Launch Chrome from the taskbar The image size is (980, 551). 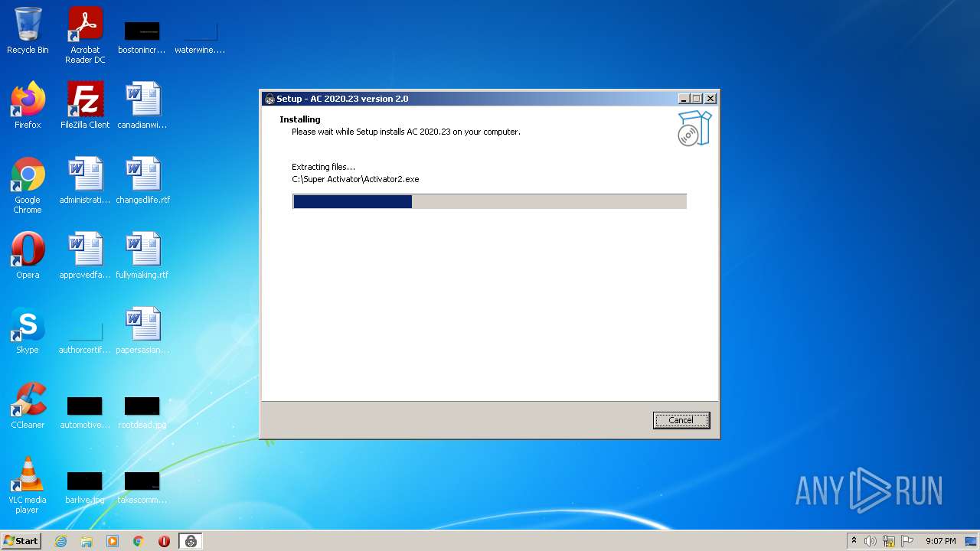pos(139,541)
